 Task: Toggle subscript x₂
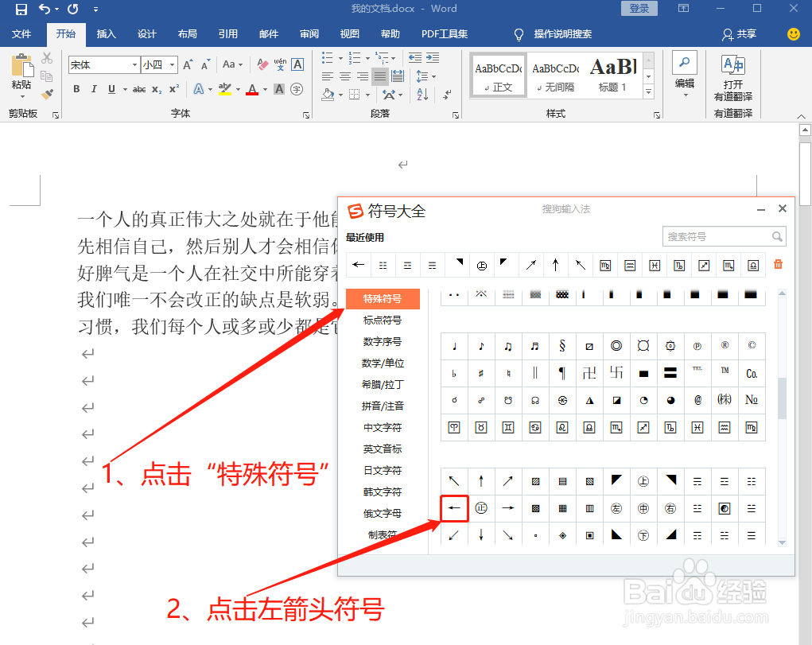[157, 89]
